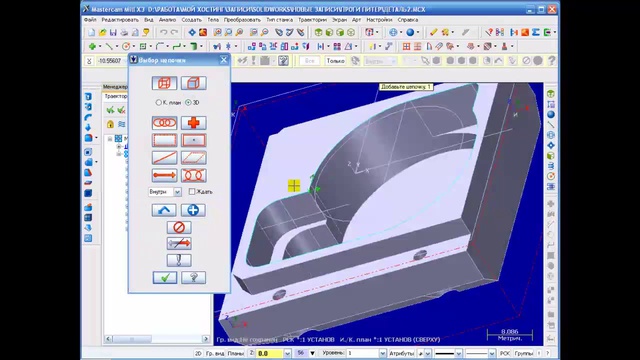
Task: Choose the chain selection method icon
Action: (164, 123)
